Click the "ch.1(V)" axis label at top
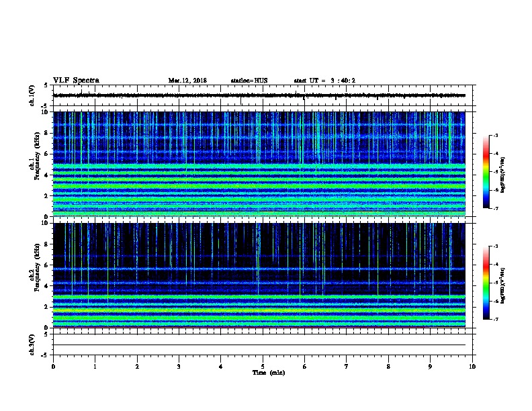Screen dimensions: 532x411 [32, 95]
